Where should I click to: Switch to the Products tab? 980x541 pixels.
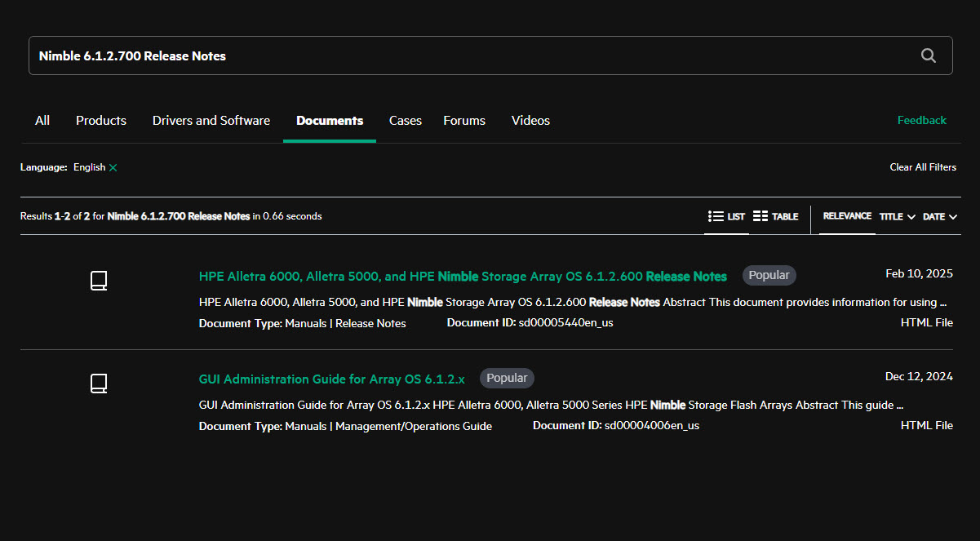(x=101, y=121)
